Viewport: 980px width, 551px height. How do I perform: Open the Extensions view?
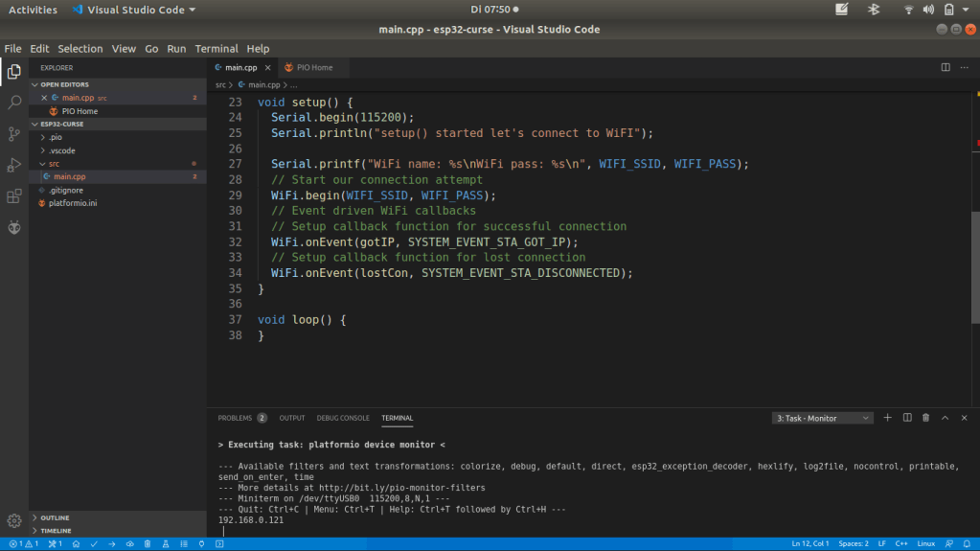click(x=14, y=196)
